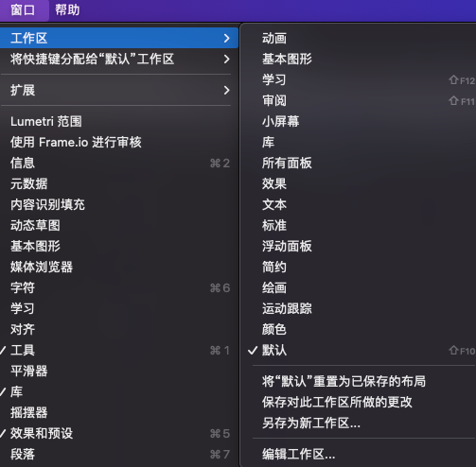
Task: Switch to the 绘画 workspace
Action: (359, 287)
